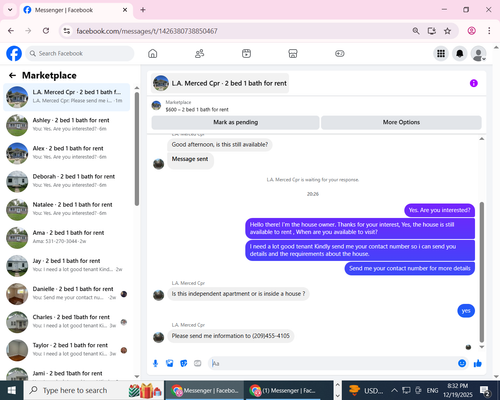Send a voice clip with microphone icon
The width and height of the screenshot is (500, 400).
tap(155, 363)
